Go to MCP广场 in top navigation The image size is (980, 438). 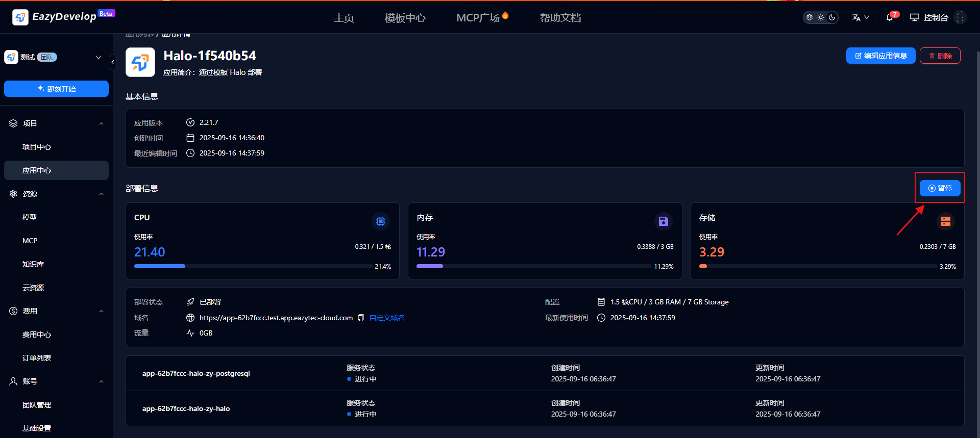tap(478, 18)
